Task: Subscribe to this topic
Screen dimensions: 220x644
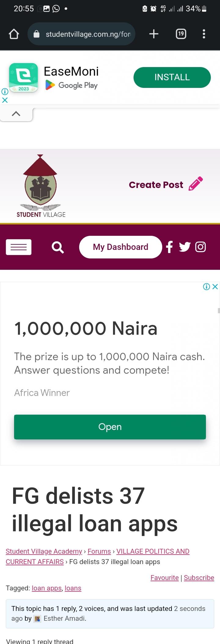Action: 199,578
